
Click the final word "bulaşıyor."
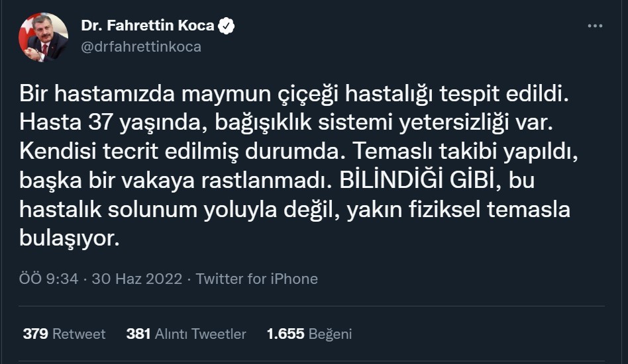click(69, 238)
